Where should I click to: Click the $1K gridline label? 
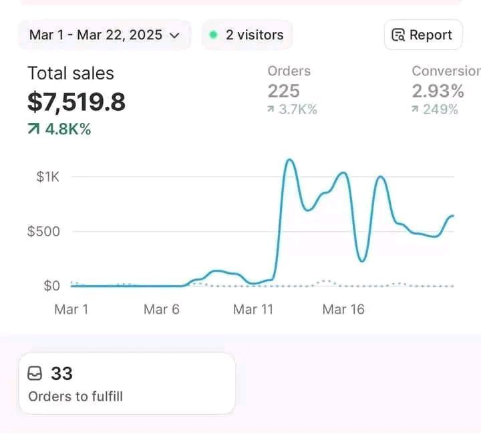48,177
